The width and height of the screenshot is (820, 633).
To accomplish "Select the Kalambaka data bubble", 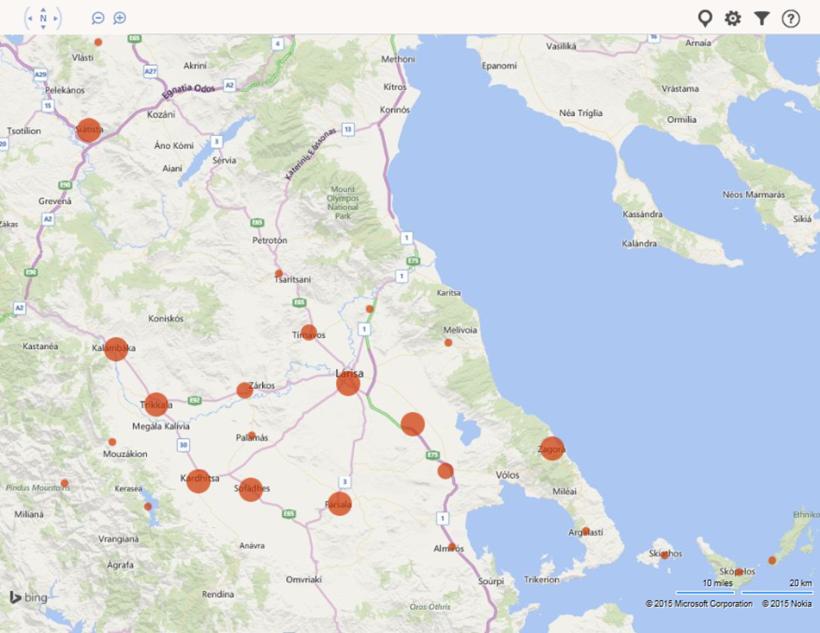I will click(x=116, y=349).
